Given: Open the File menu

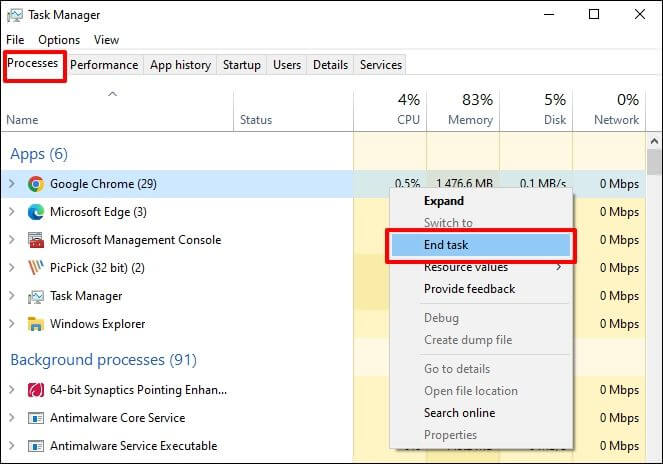Looking at the screenshot, I should [x=15, y=40].
